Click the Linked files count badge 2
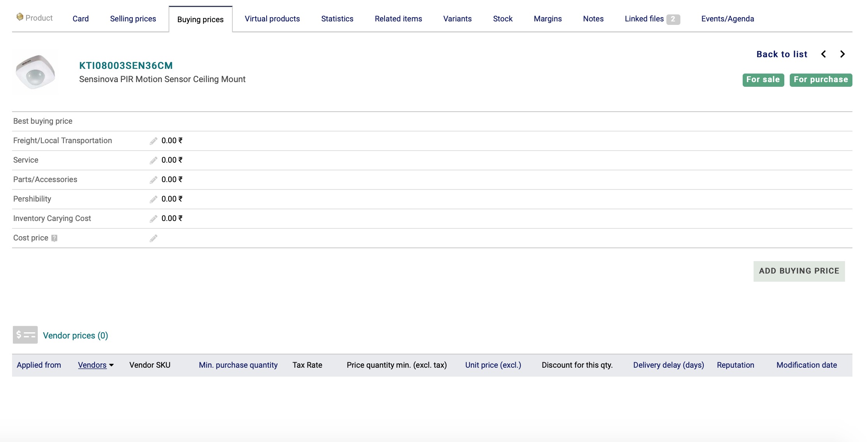The width and height of the screenshot is (868, 442). [x=673, y=19]
